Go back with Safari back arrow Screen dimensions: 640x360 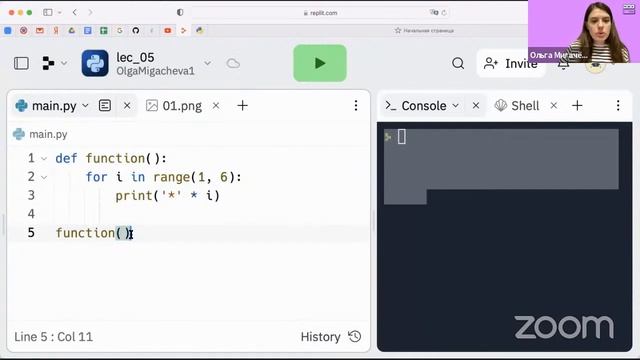pos(74,12)
